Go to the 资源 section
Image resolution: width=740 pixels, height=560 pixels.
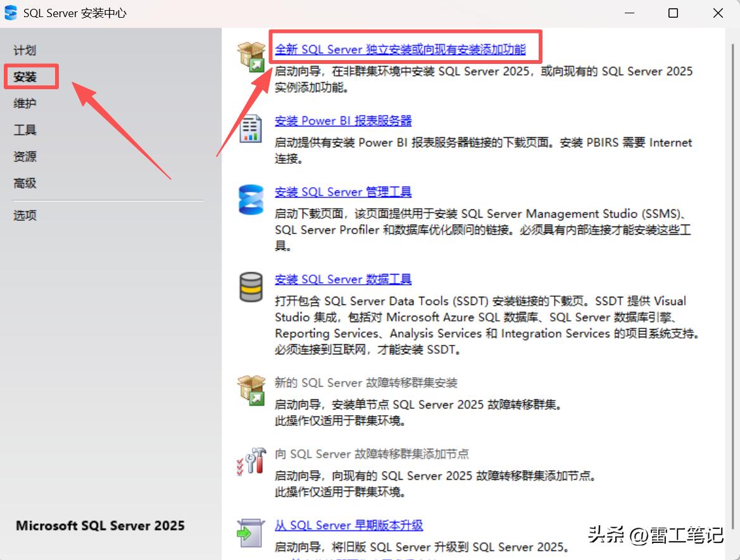(25, 156)
